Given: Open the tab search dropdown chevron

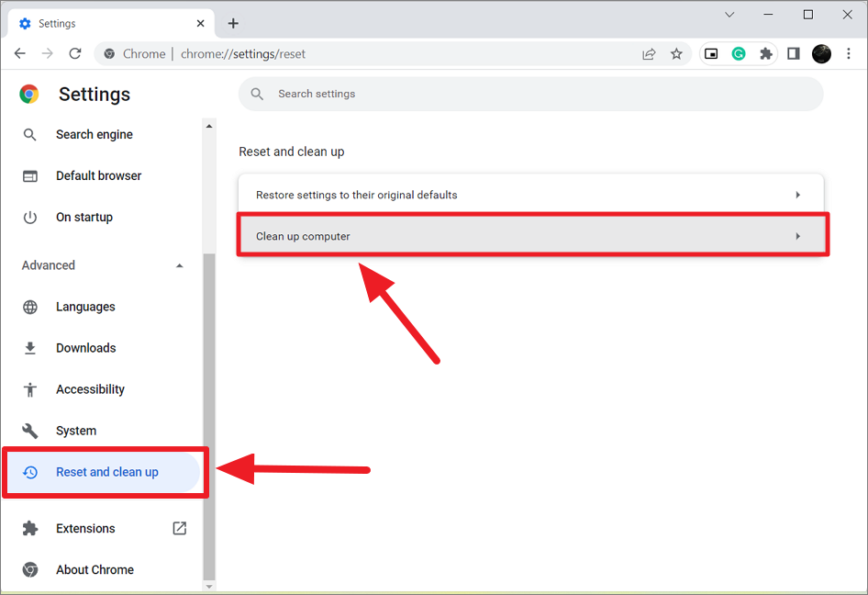Looking at the screenshot, I should (729, 15).
